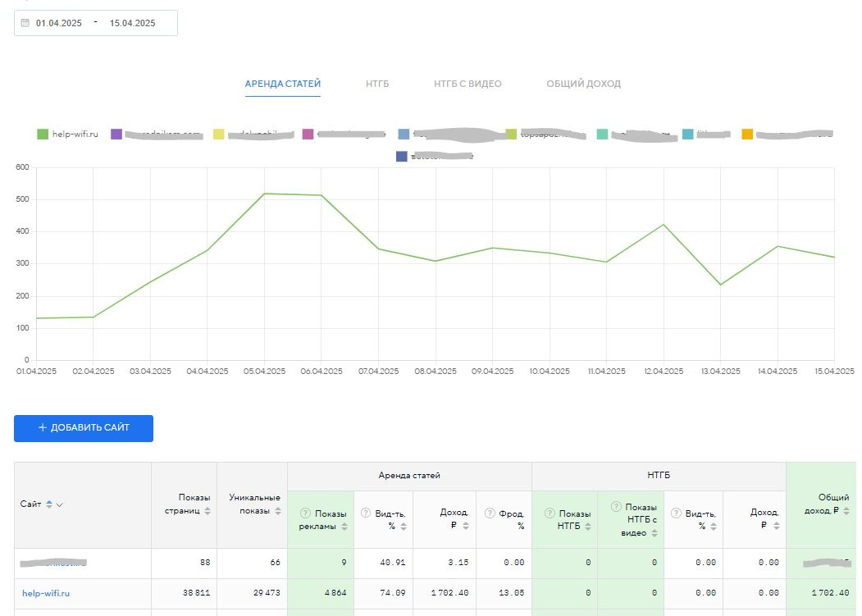This screenshot has width=862, height=616.
Task: Click help icon next to Показы рекламы
Action: 306,513
